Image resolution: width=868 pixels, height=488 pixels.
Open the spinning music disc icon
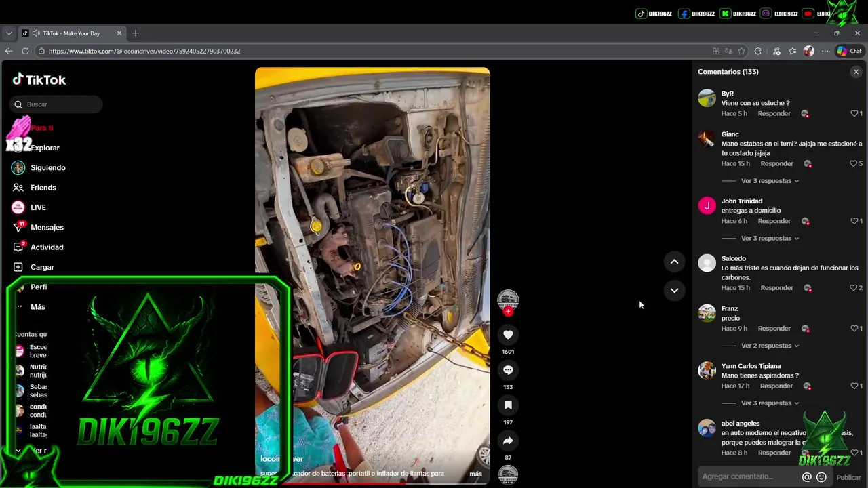(x=508, y=474)
